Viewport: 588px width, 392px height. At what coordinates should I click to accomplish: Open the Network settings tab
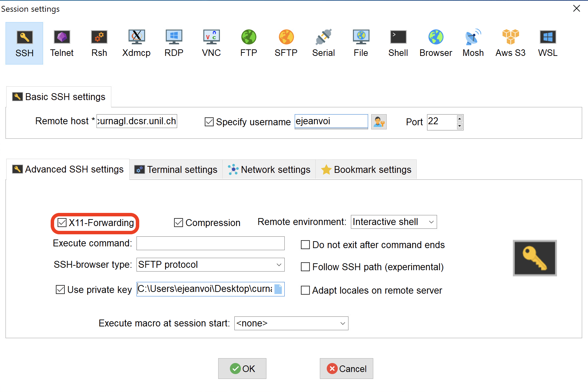(x=269, y=170)
